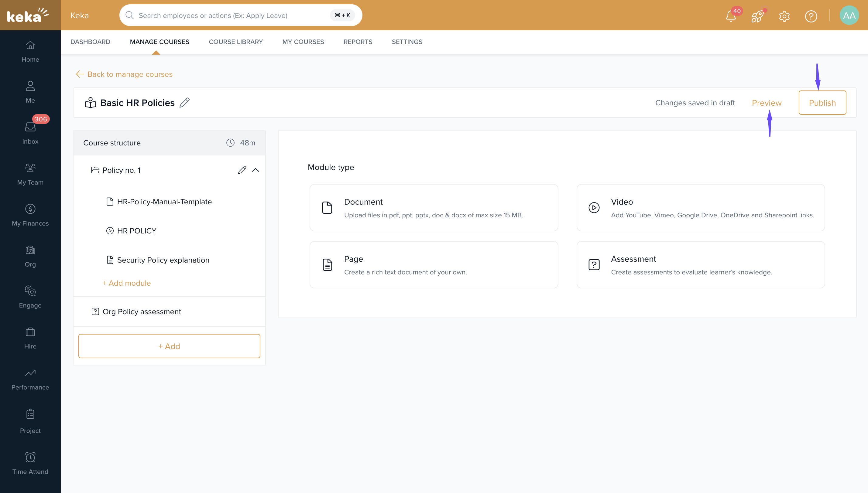Click the Preview link
868x493 pixels.
pyautogui.click(x=766, y=103)
